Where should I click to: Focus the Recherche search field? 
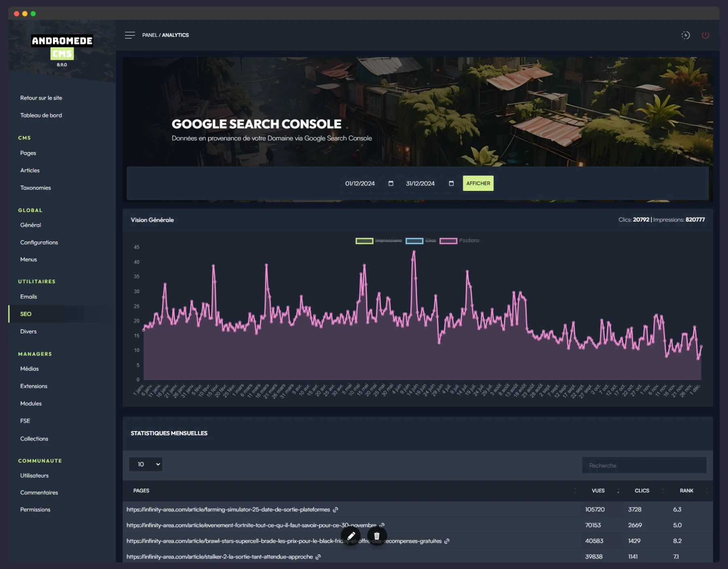pyautogui.click(x=644, y=465)
